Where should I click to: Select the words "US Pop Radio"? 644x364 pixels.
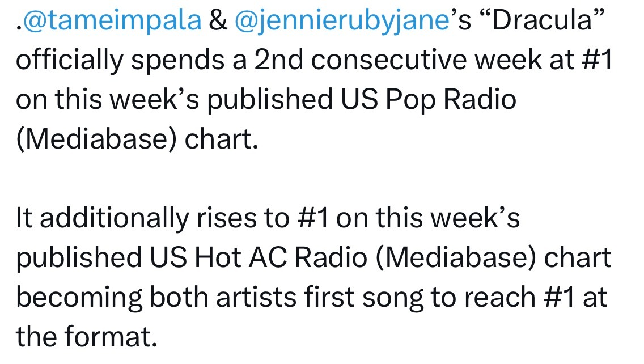pos(429,100)
